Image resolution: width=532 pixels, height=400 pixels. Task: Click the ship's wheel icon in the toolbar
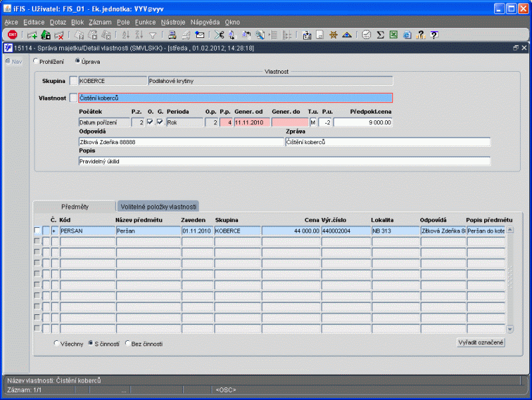[334, 35]
